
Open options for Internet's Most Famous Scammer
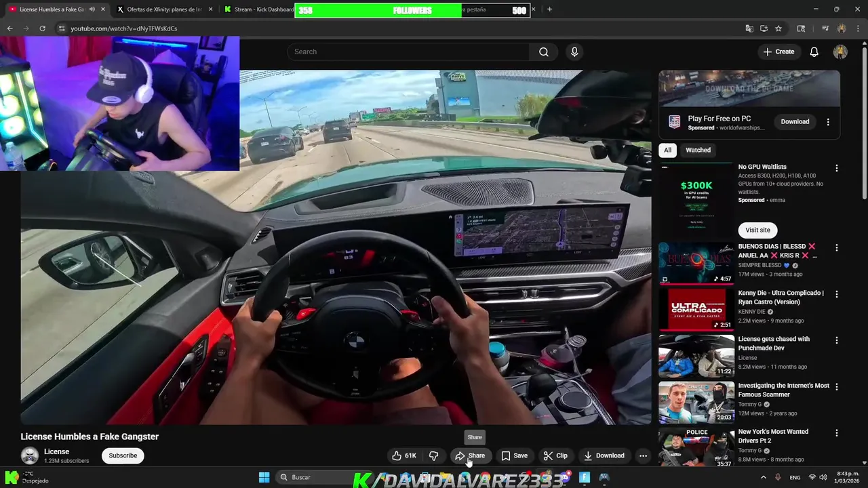click(x=837, y=387)
